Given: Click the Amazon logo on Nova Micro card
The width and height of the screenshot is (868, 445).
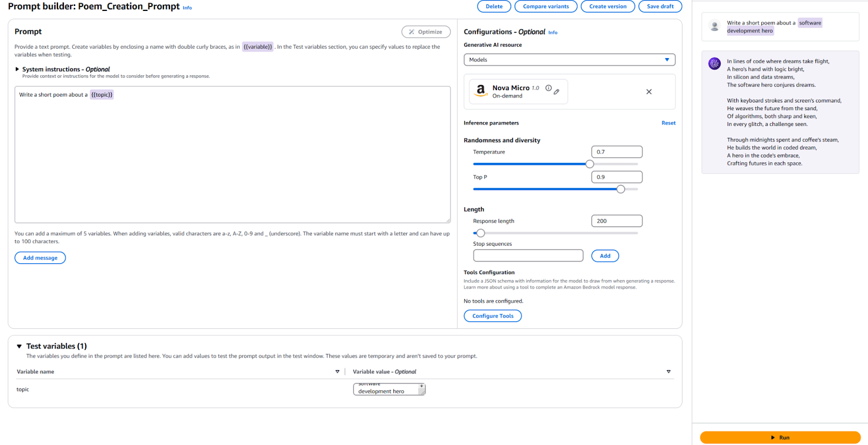Looking at the screenshot, I should [x=481, y=91].
